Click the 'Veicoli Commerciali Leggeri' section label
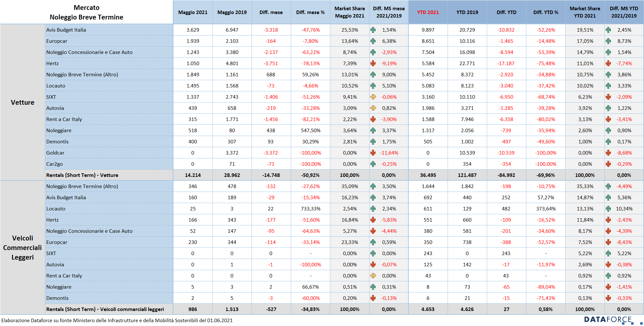This screenshot has height=326, width=644. point(23,248)
